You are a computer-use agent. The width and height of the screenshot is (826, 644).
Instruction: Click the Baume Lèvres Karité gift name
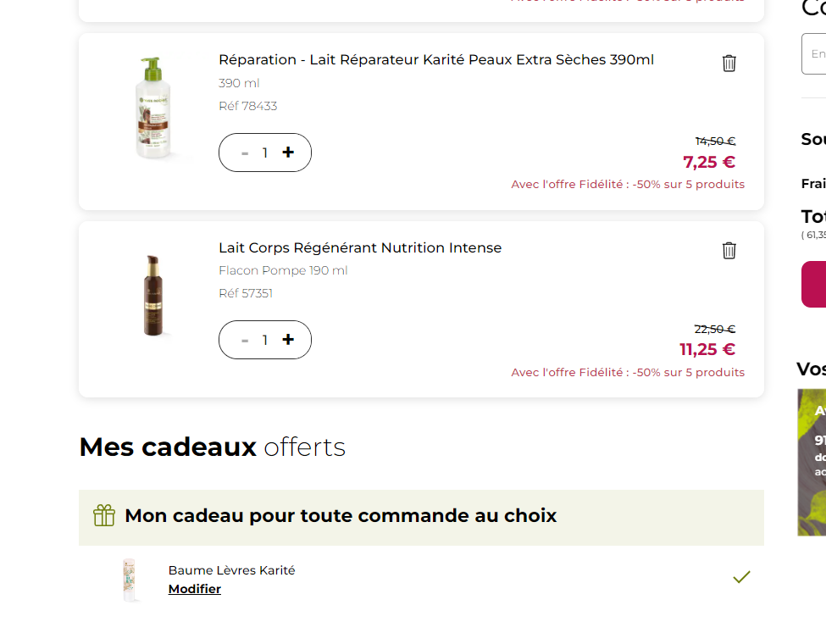click(x=231, y=570)
